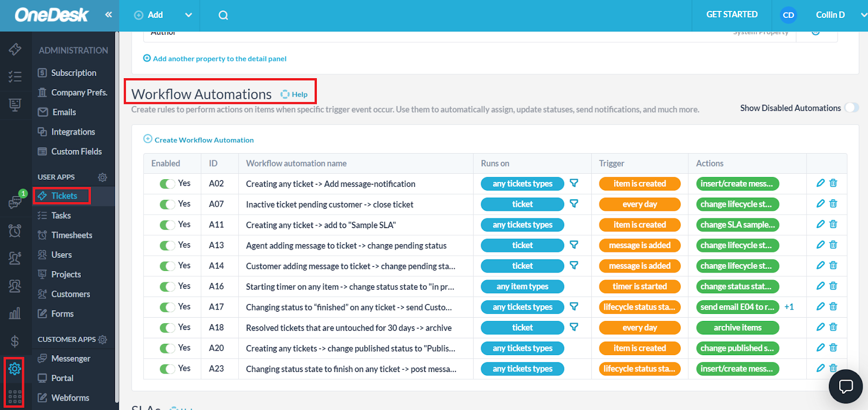Disable automation A02 toggle
Viewport: 868px width, 410px height.
167,184
